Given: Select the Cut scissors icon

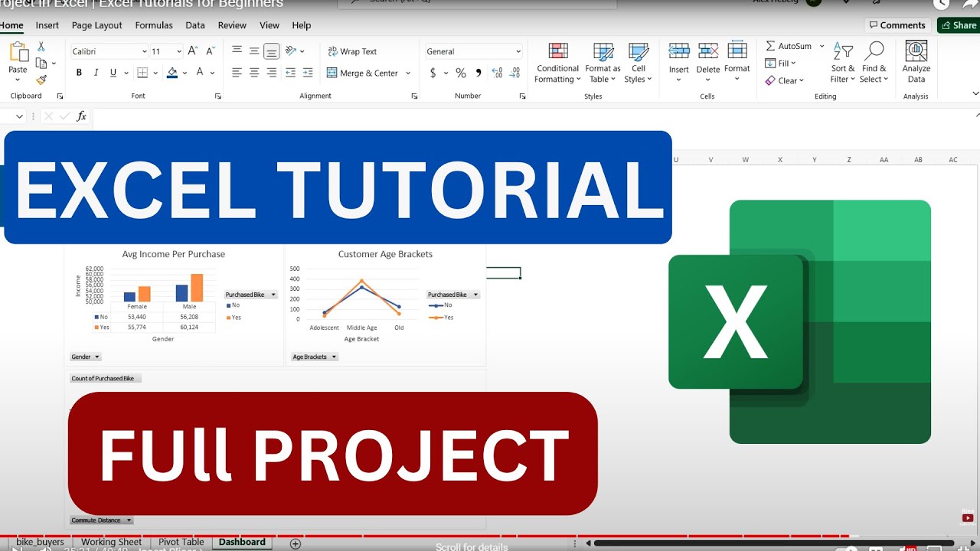Looking at the screenshot, I should click(x=41, y=47).
